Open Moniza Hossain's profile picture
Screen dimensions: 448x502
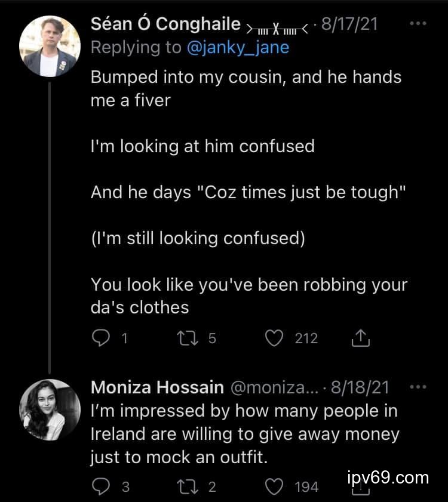[x=50, y=409]
